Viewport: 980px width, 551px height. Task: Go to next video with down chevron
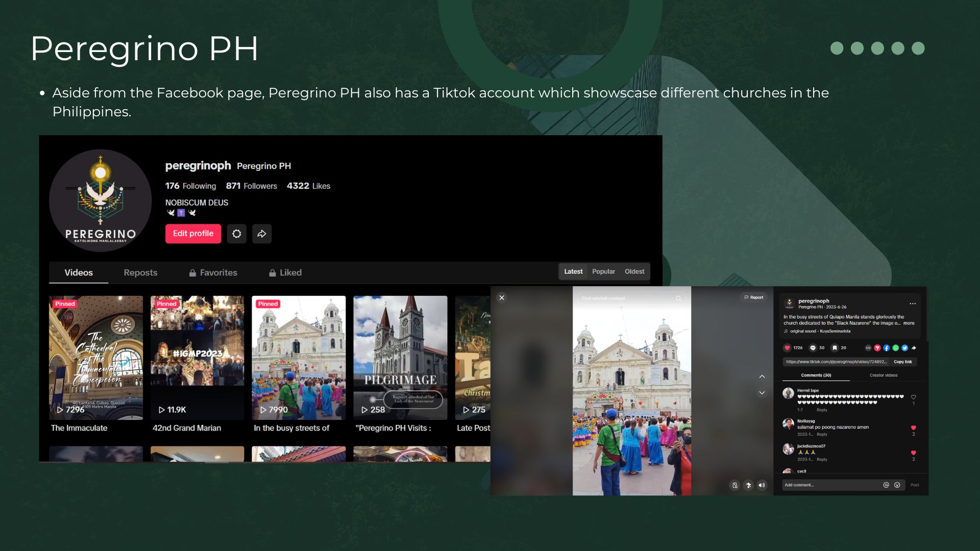pos(762,393)
